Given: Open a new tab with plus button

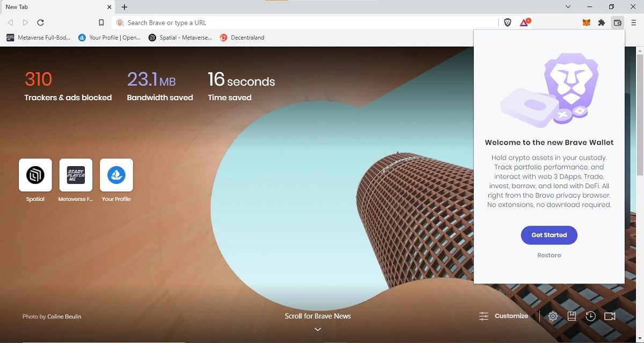Looking at the screenshot, I should 125,7.
